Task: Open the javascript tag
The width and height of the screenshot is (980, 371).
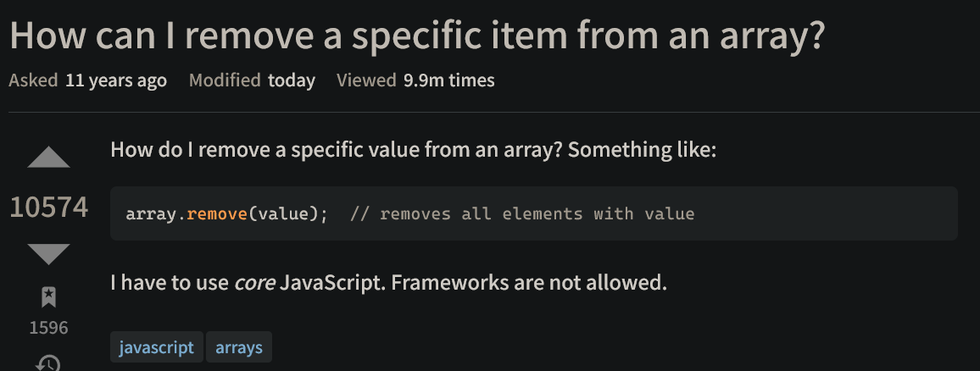Action: pos(156,346)
